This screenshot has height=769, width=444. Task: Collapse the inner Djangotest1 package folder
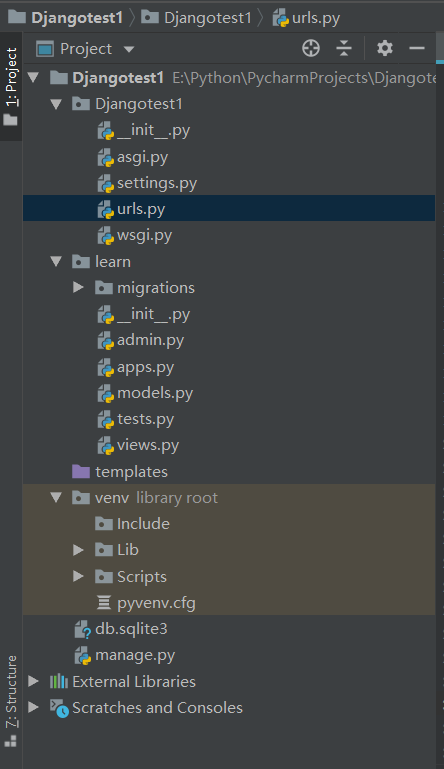56,104
